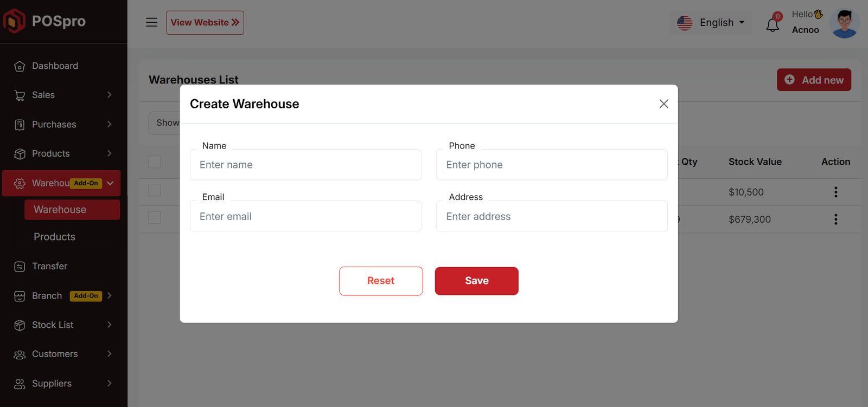Open three-dot action menu for $10,500 row
The height and width of the screenshot is (407, 868).
[x=835, y=192]
